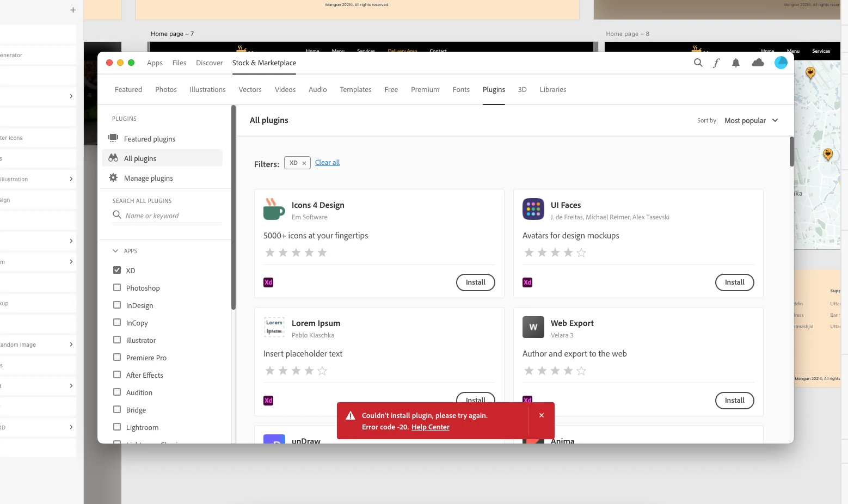Check the InDesign app filter
848x504 pixels.
point(117,305)
